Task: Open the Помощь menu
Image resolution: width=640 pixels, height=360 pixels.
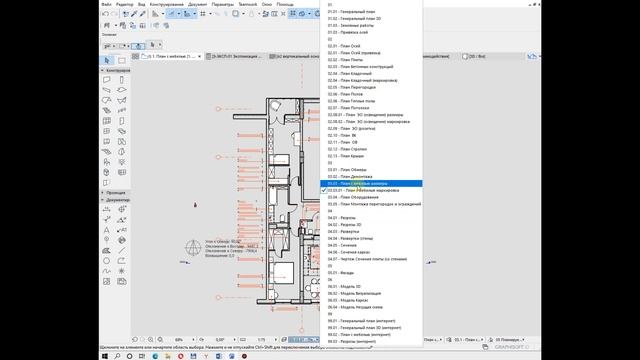Action: (x=285, y=4)
